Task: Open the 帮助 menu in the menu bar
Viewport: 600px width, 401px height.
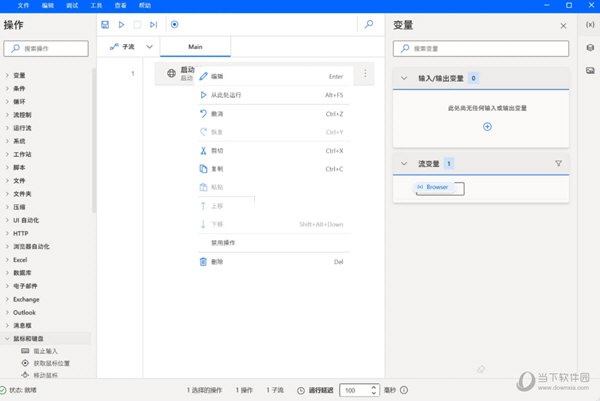Action: 145,5
